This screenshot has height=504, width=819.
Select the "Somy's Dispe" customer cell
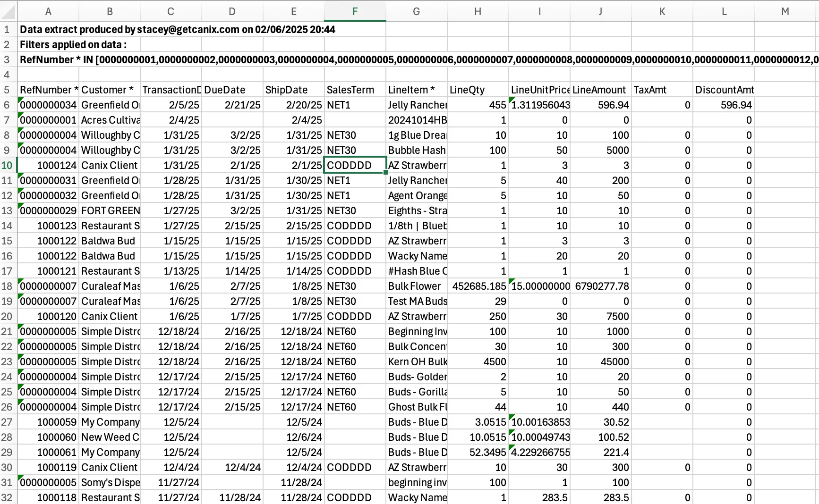tap(110, 483)
